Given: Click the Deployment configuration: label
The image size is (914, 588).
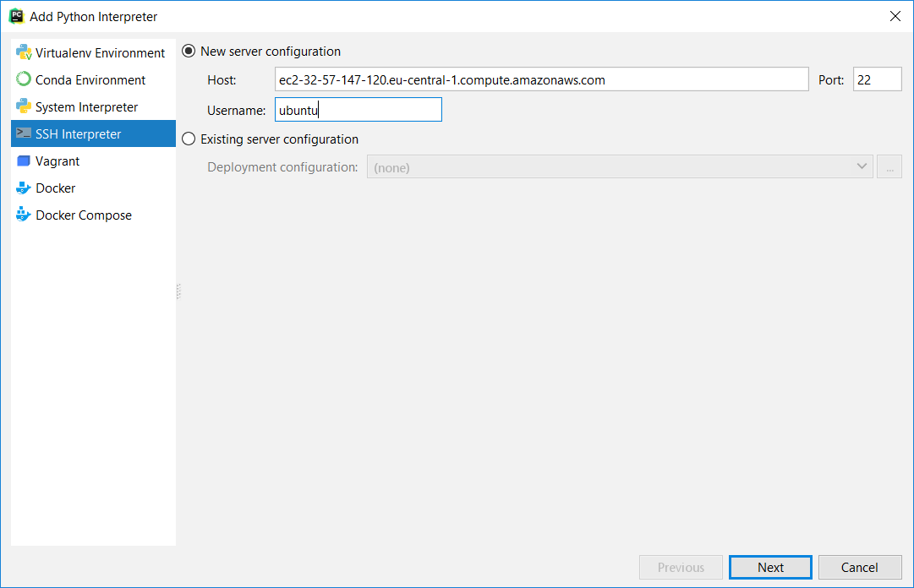Looking at the screenshot, I should (282, 167).
